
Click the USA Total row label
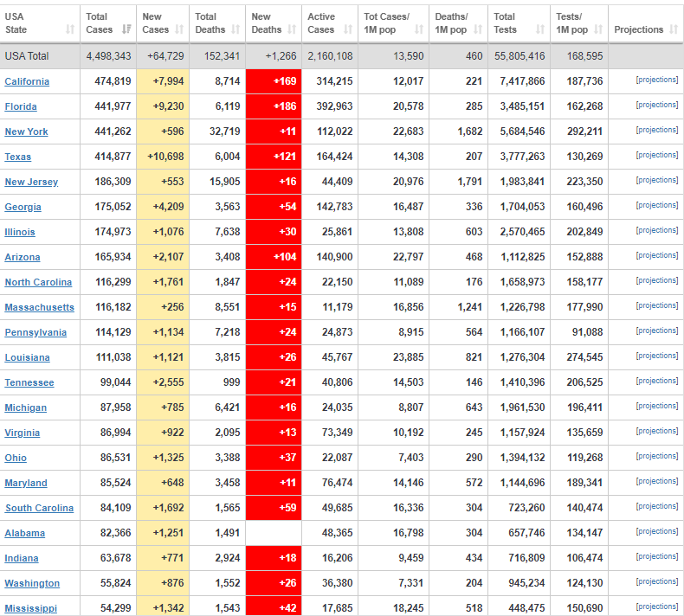(27, 55)
